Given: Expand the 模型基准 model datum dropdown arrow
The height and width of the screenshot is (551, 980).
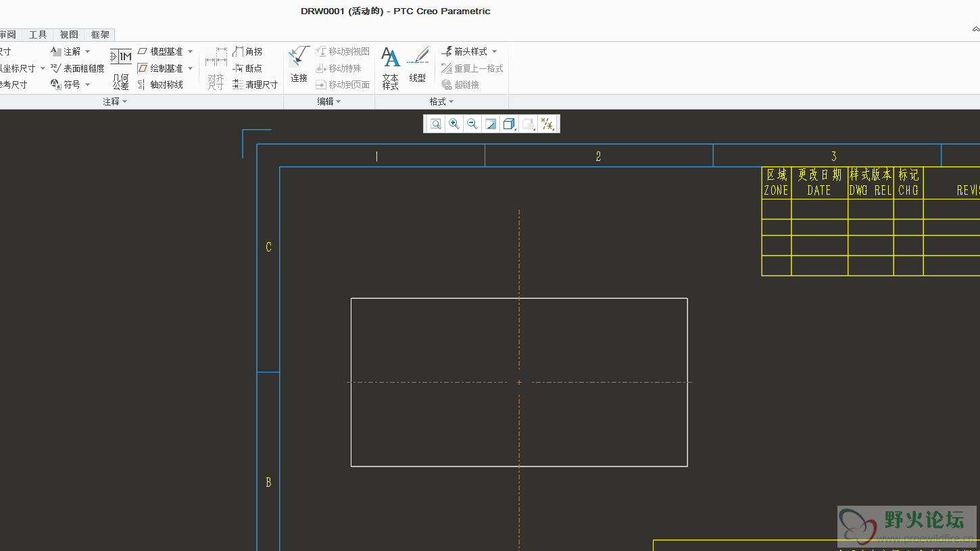Looking at the screenshot, I should [190, 51].
